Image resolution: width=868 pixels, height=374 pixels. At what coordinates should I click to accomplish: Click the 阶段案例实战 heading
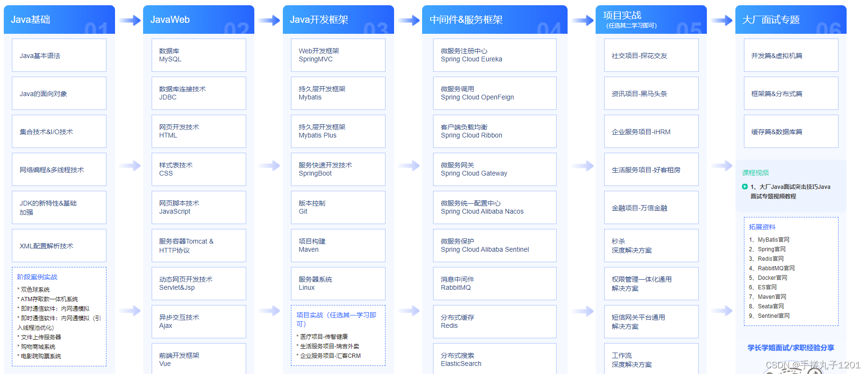[37, 277]
